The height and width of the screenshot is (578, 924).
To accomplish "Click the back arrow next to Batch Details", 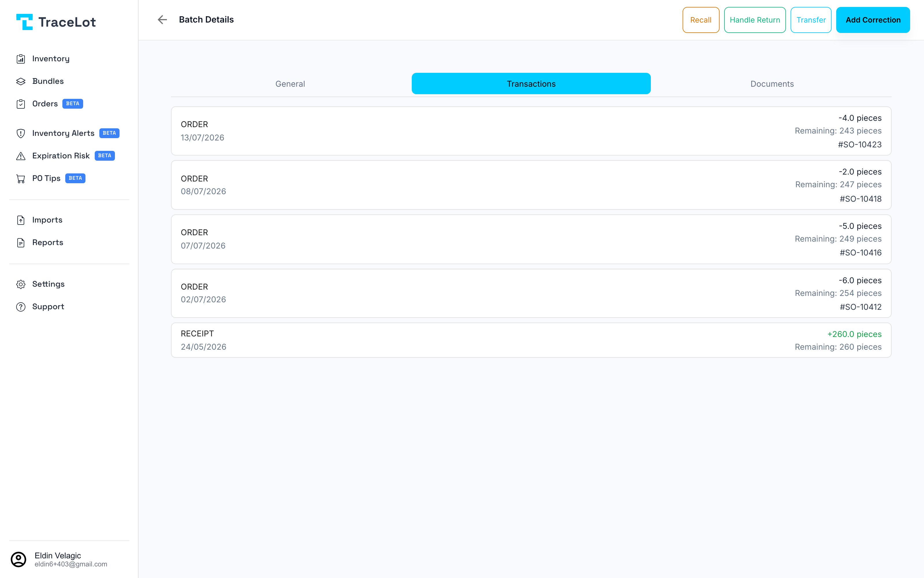I will click(x=162, y=19).
